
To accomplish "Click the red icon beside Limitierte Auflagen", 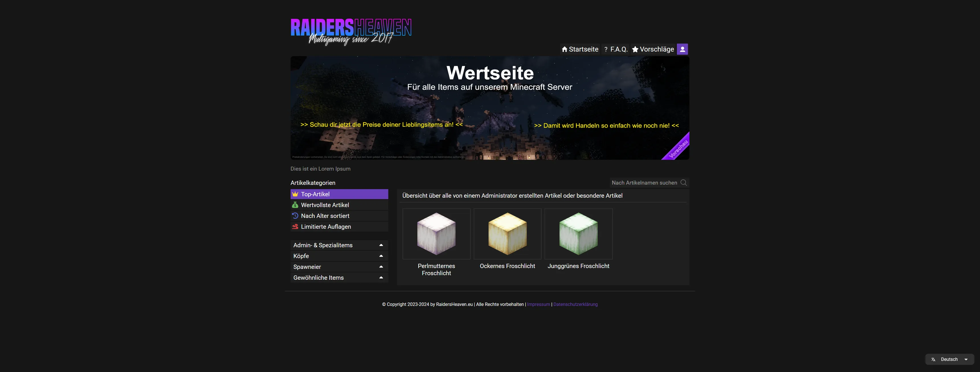I will tap(295, 227).
